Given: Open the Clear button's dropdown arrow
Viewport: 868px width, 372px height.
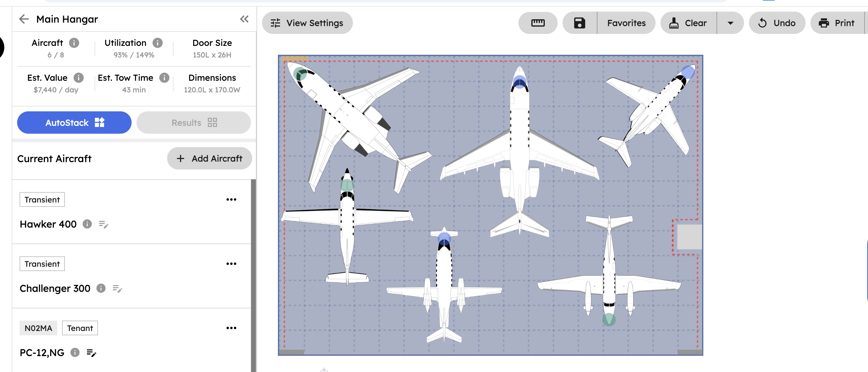Looking at the screenshot, I should (731, 23).
